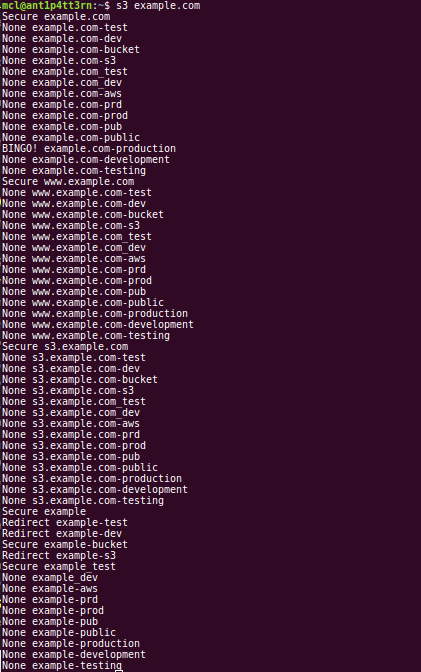Screen dimensions: 421x672
Task: Click the Secure www.example.com line
Action: point(68,182)
